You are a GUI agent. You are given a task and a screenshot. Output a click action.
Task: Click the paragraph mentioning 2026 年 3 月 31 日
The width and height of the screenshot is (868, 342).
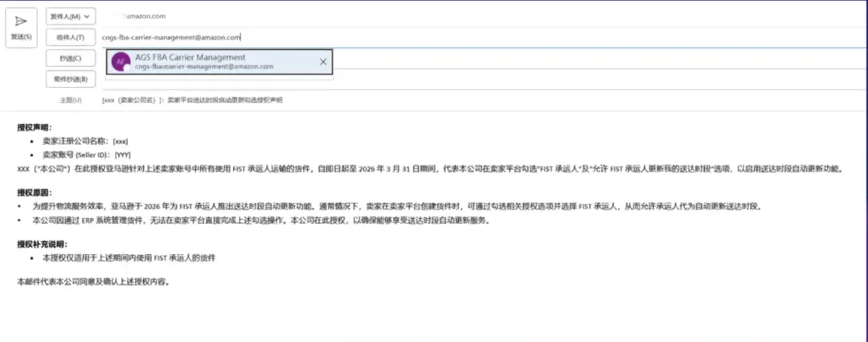[430, 170]
